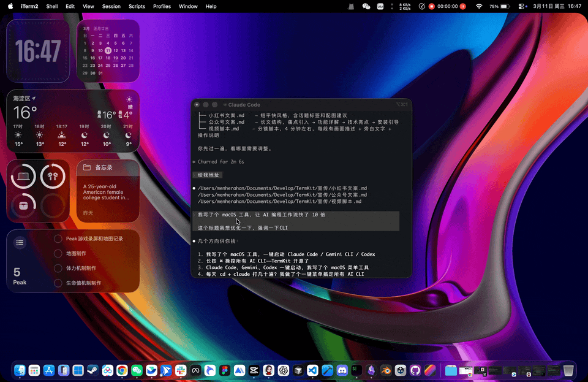The width and height of the screenshot is (588, 382).
Task: Complete the 体力机制制作 reminder
Action: [x=58, y=269]
